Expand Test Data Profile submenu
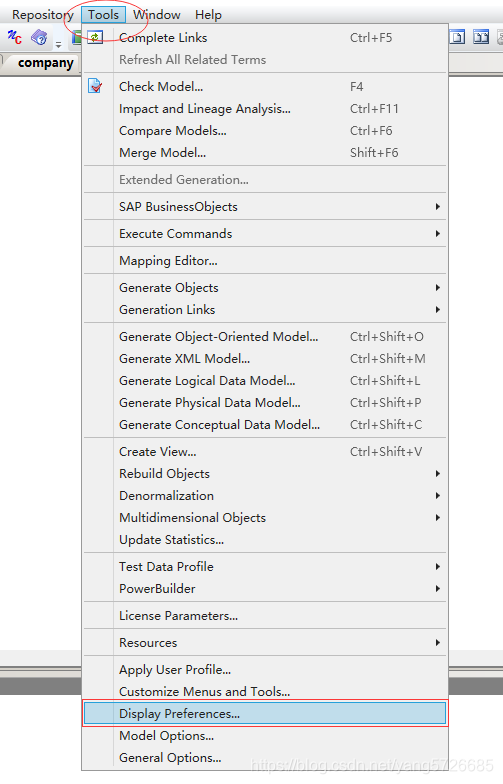The height and width of the screenshot is (784, 503). (x=265, y=566)
